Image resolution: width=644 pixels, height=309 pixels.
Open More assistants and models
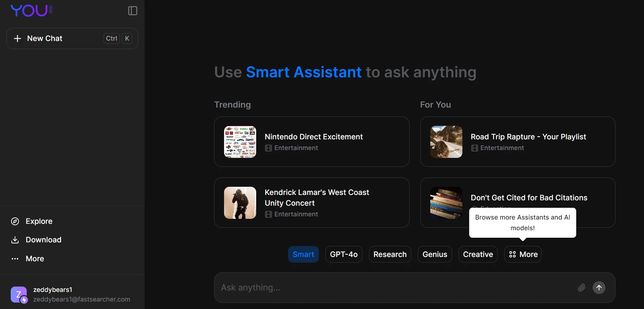[523, 254]
